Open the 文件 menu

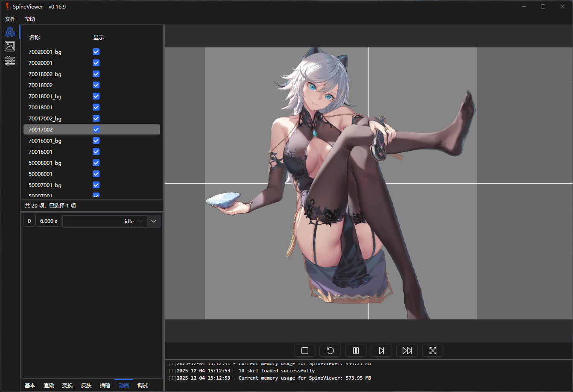click(10, 19)
